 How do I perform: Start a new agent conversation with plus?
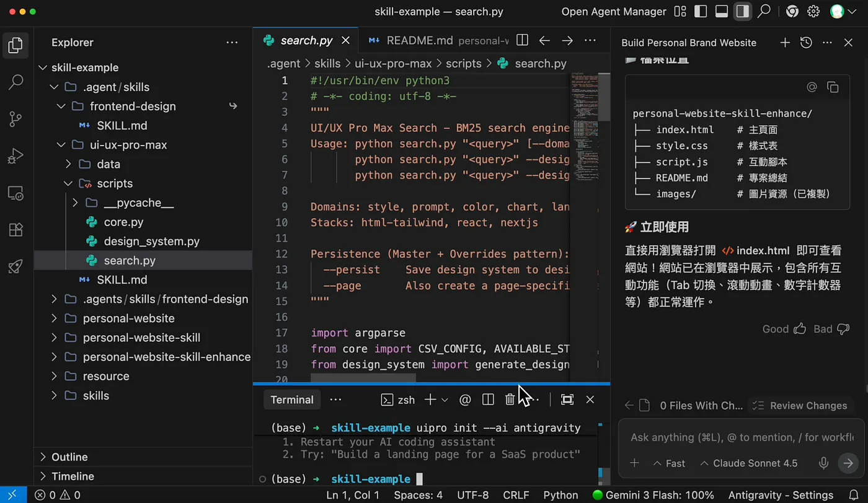[x=785, y=43]
